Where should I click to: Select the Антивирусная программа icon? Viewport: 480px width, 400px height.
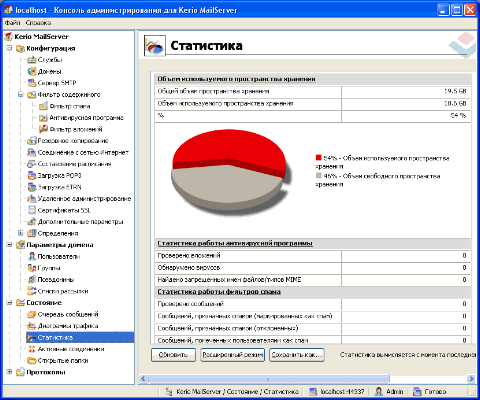[x=43, y=118]
